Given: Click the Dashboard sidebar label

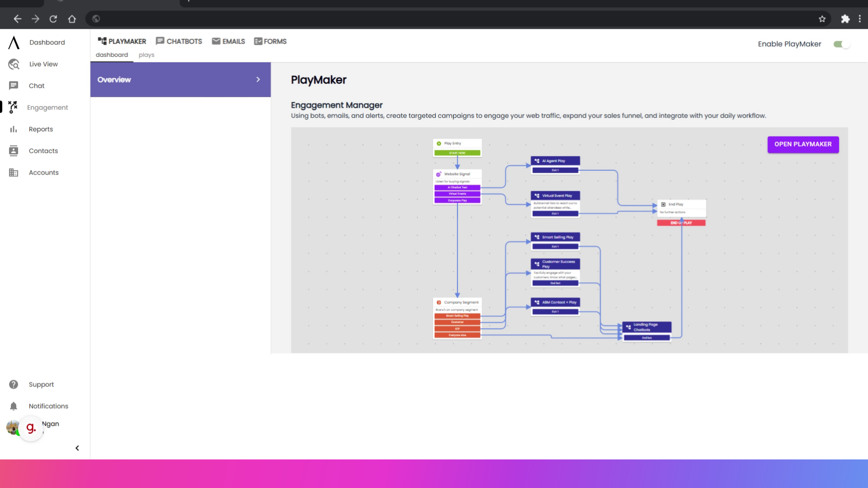Looking at the screenshot, I should tap(47, 42).
